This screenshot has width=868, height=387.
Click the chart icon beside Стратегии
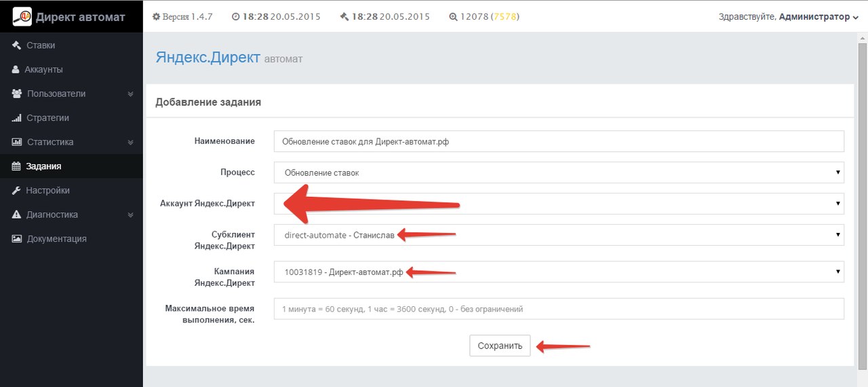[16, 118]
